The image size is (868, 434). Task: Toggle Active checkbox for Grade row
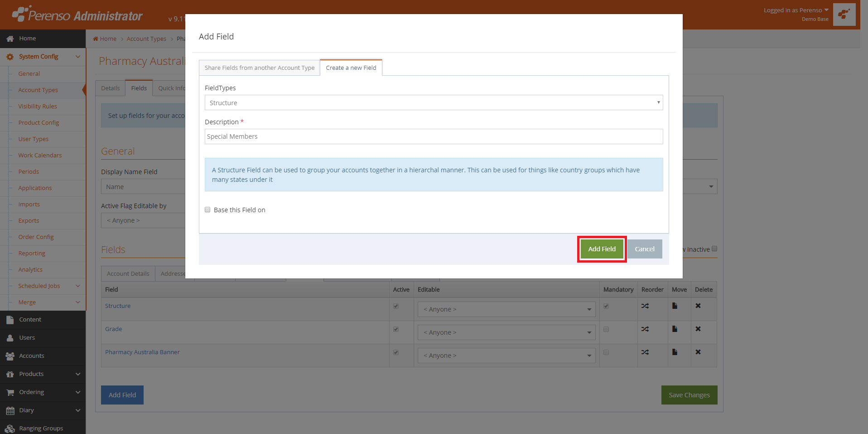(396, 330)
